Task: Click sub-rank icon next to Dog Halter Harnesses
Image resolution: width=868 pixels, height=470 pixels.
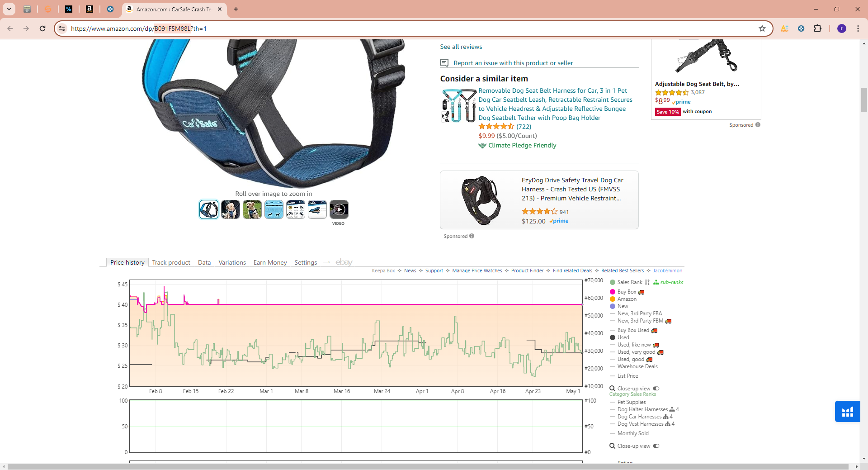Action: click(672, 409)
